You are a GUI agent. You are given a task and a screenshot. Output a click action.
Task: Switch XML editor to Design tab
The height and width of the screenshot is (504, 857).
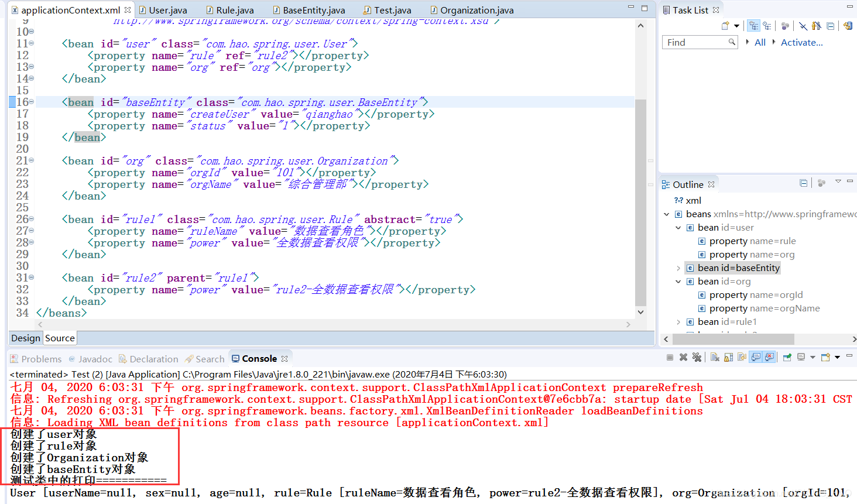[x=26, y=338]
